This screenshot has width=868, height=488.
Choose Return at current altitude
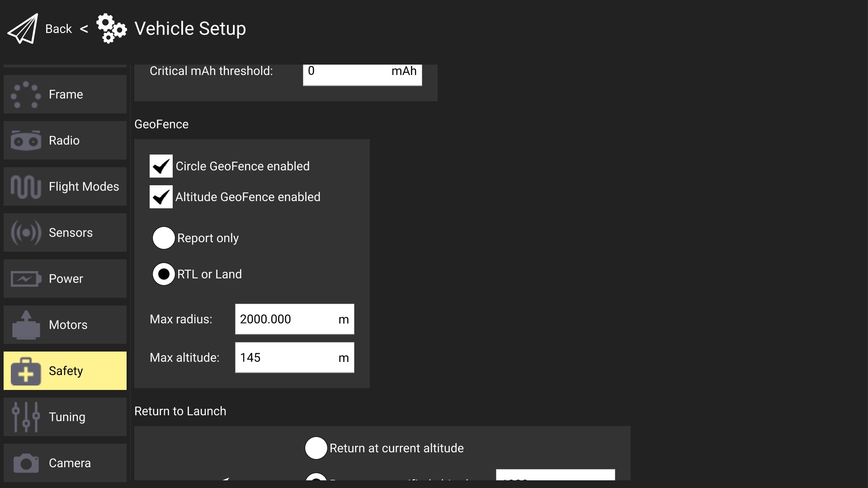pyautogui.click(x=316, y=448)
